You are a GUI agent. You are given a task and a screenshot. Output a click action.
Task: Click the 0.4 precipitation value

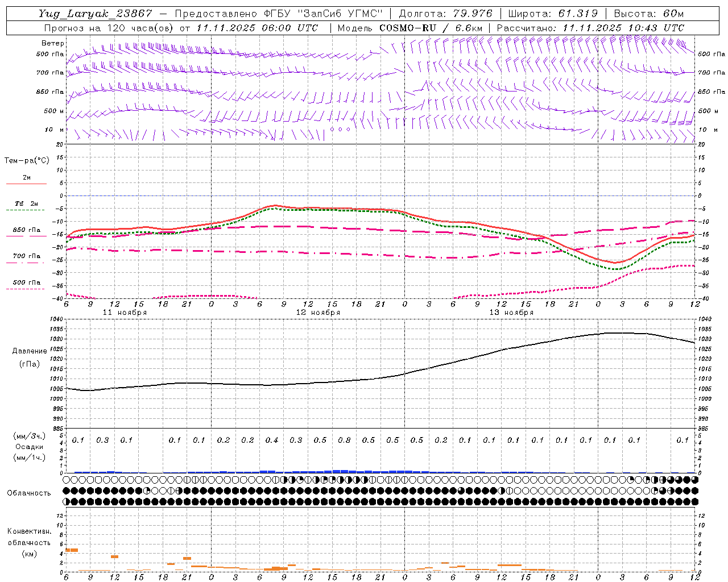point(272,440)
